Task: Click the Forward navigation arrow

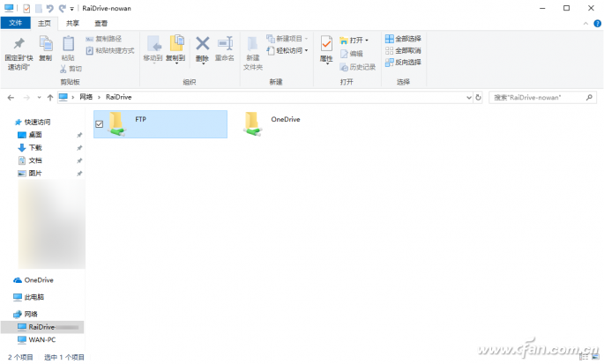Action: pyautogui.click(x=26, y=98)
